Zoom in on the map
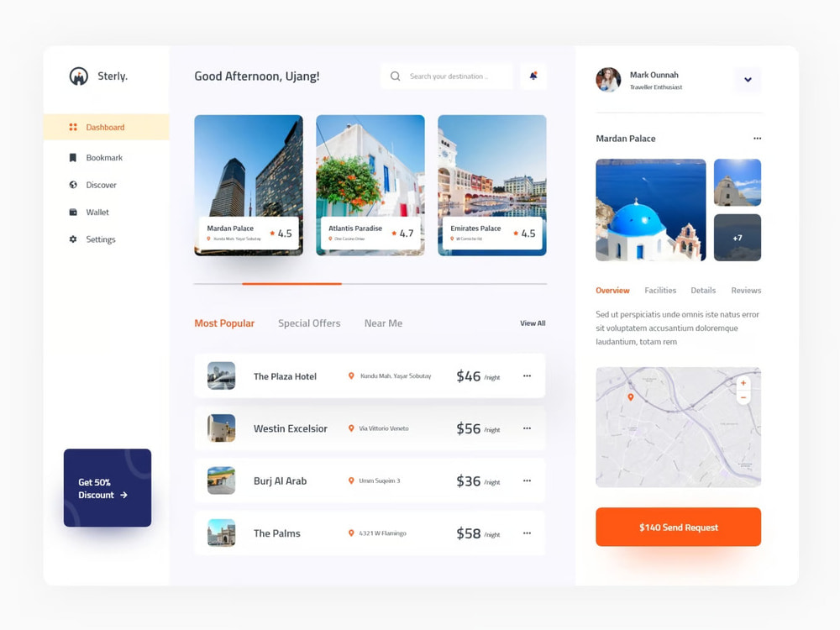This screenshot has height=630, width=840. [x=743, y=383]
